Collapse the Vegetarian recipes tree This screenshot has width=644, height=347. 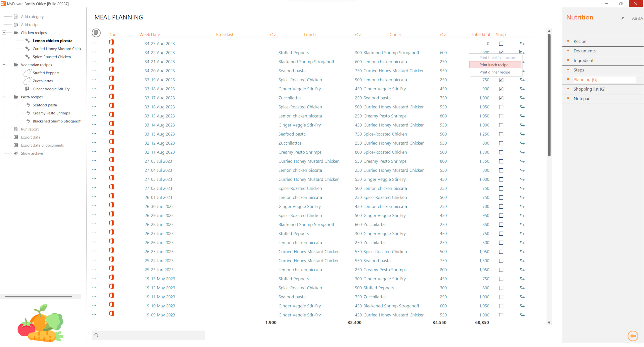(4, 65)
